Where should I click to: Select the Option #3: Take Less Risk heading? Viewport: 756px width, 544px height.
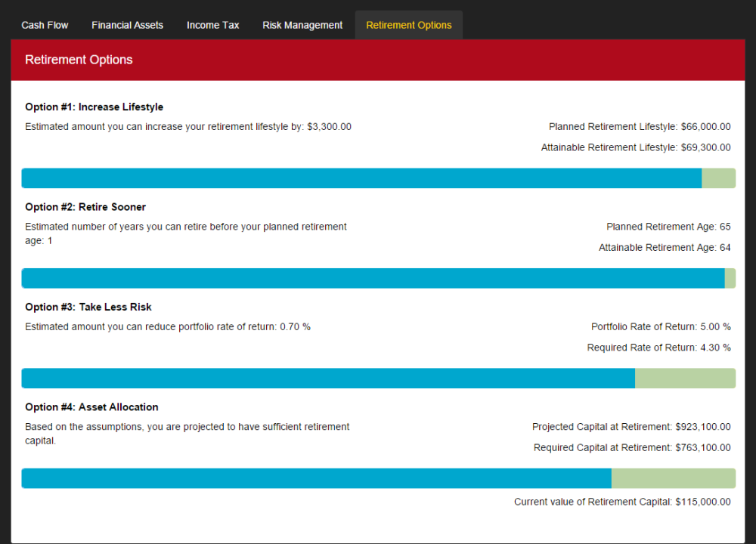[x=88, y=307]
